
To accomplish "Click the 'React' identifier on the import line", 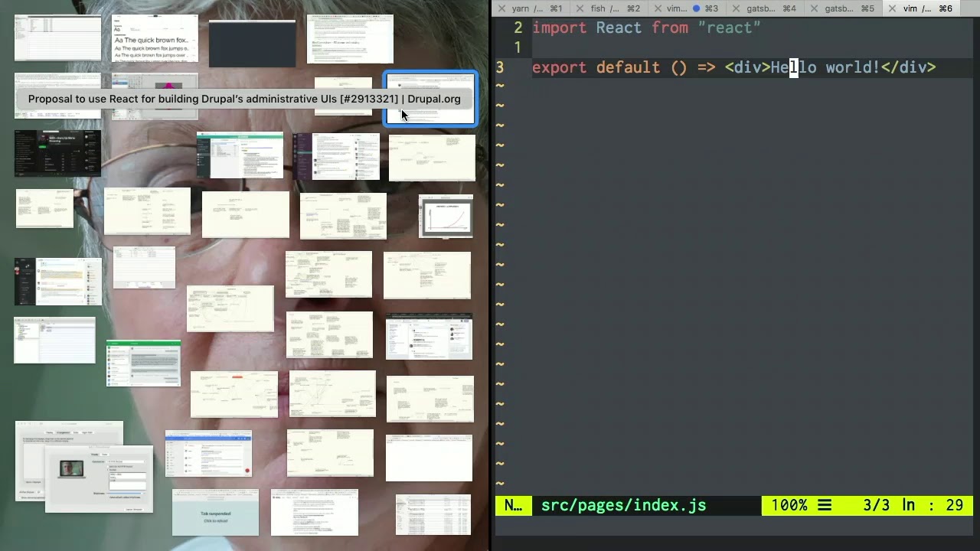I will coord(619,28).
